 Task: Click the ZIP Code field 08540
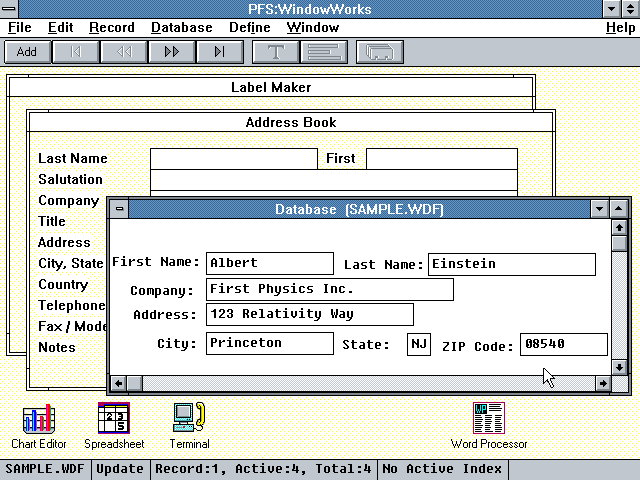(564, 344)
